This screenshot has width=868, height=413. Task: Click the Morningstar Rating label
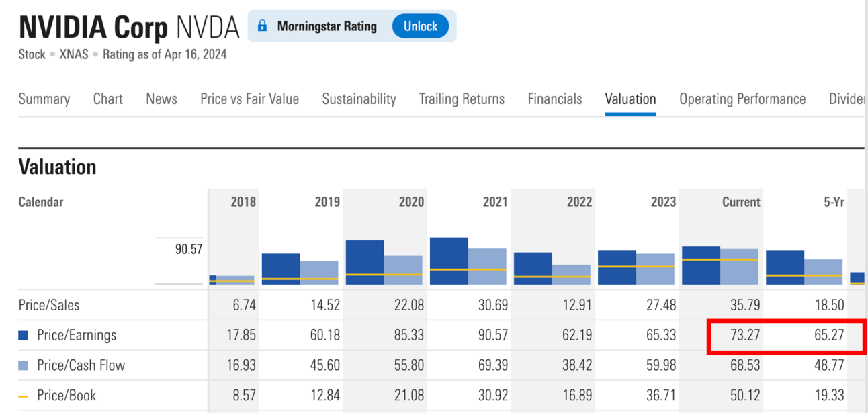coord(327,26)
